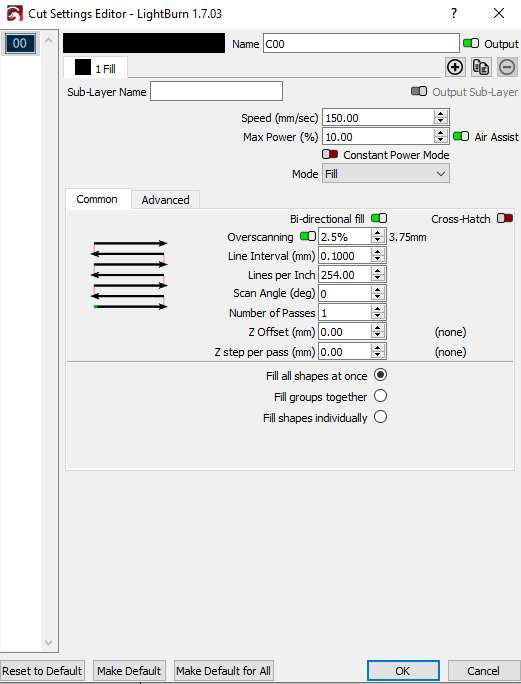Image resolution: width=521 pixels, height=684 pixels.
Task: Click the layer list scroll down arrow
Action: tap(49, 643)
